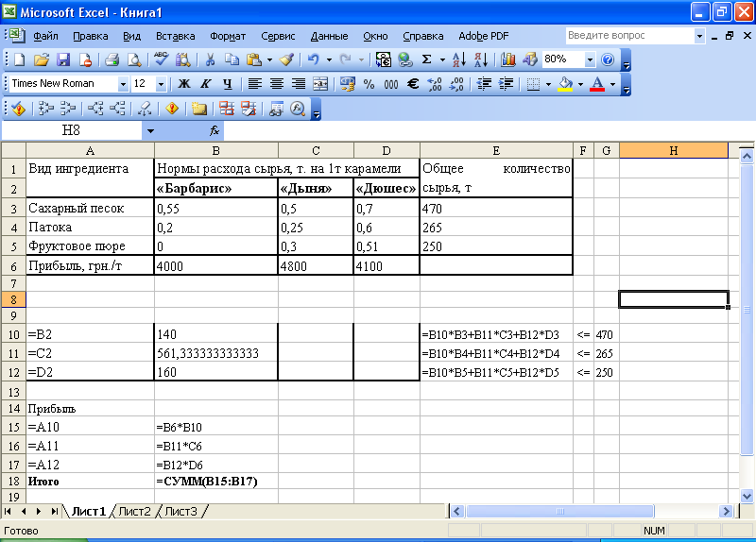
Task: Toggle Underline formatting (Ч)
Action: click(x=228, y=84)
